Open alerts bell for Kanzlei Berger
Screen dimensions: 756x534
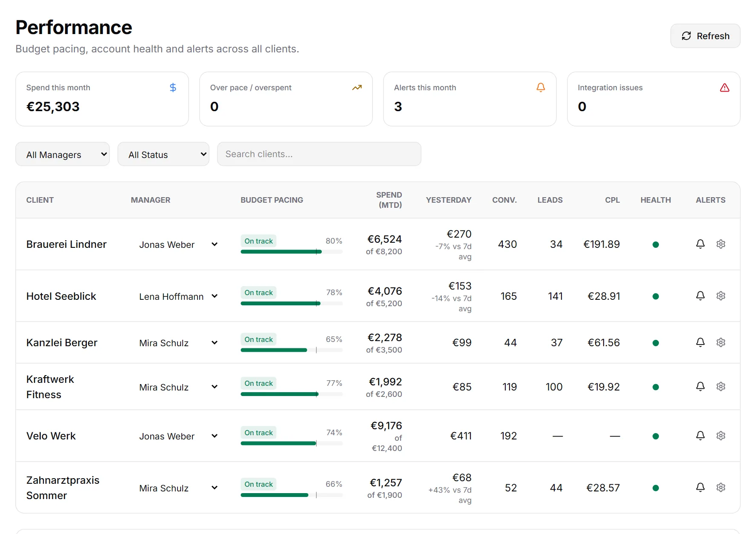700,342
